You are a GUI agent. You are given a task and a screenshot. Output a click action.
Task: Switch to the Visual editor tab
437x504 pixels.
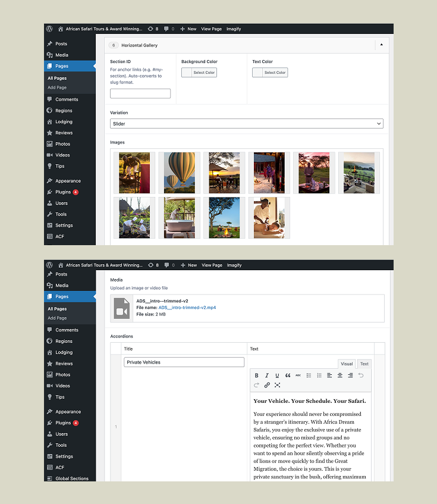coord(347,364)
